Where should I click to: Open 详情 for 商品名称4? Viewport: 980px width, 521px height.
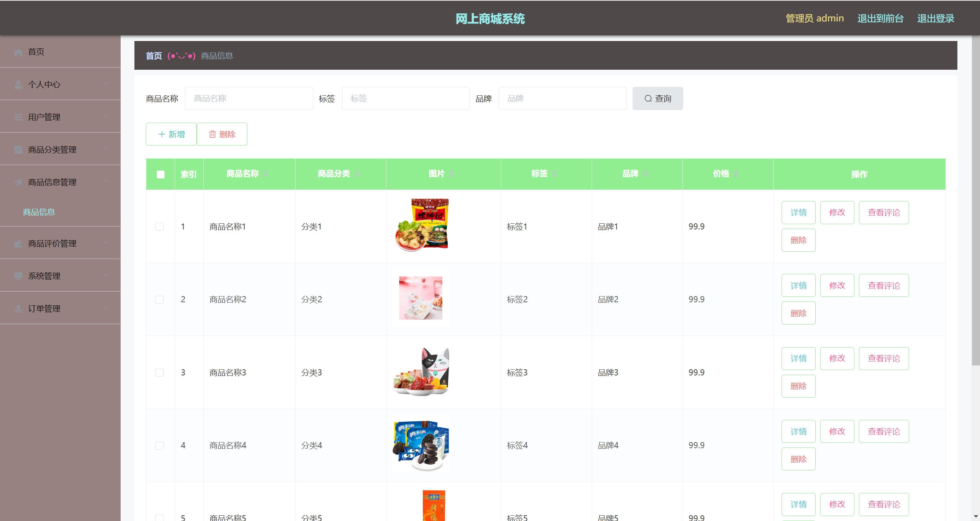pyautogui.click(x=798, y=431)
